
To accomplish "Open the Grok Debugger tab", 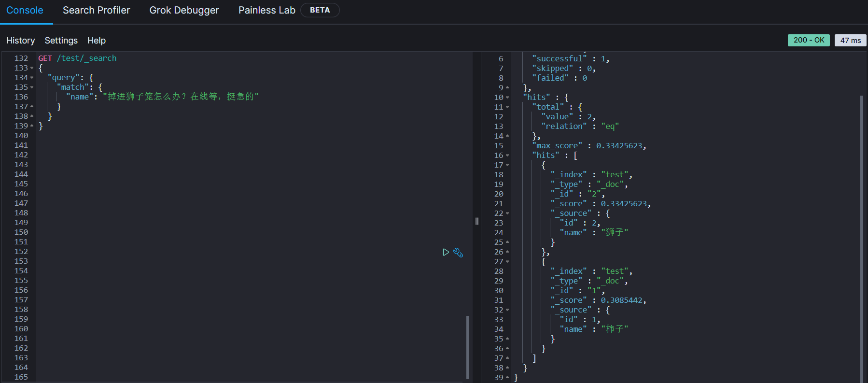I will 184,10.
